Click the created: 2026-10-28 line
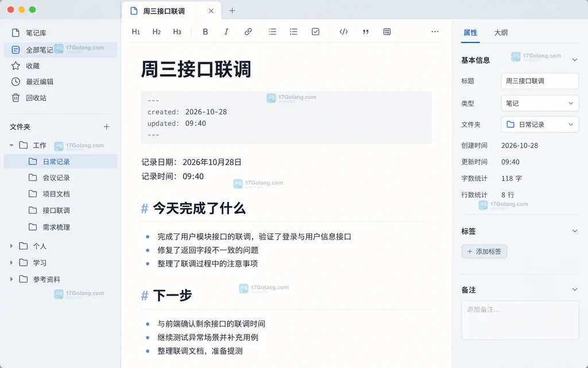This screenshot has width=588, height=368. [187, 112]
